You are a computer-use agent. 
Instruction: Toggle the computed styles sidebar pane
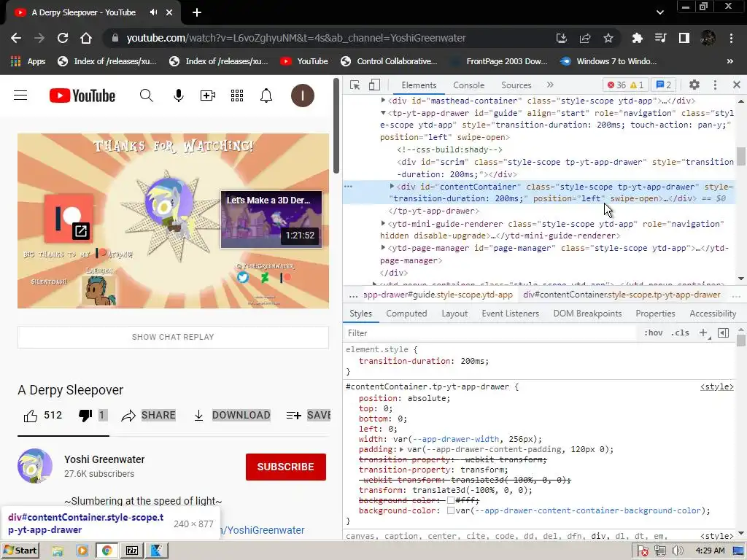(723, 332)
